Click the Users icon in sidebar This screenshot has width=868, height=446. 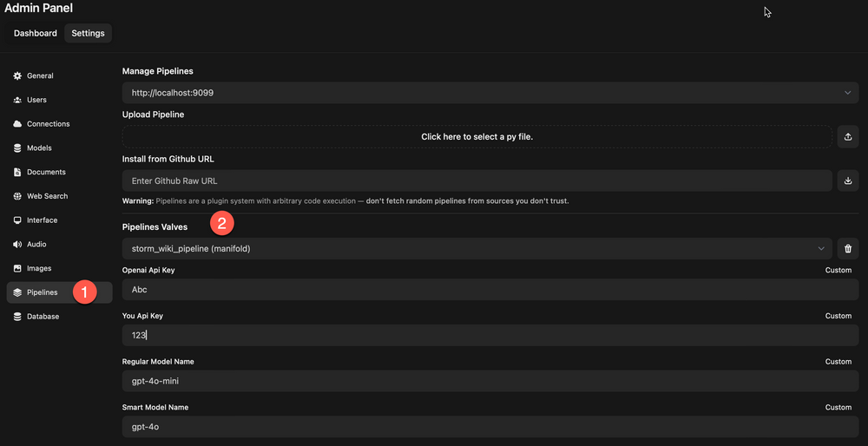[17, 100]
